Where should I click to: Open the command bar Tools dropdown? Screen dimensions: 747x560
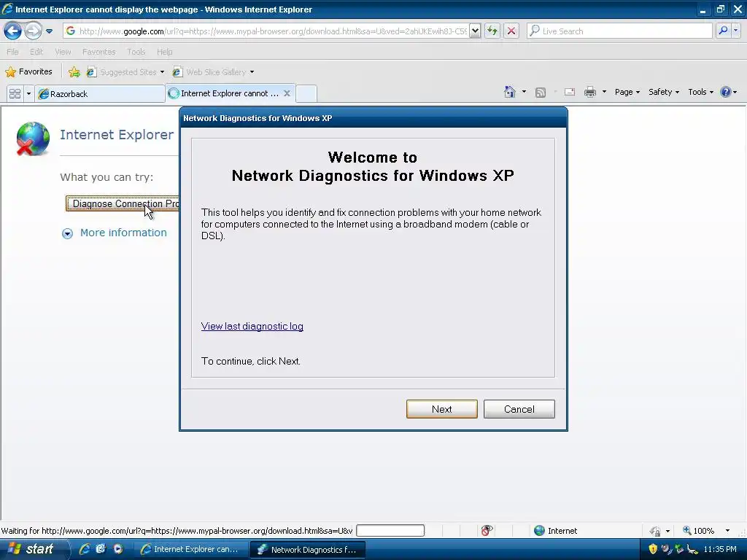[x=700, y=92]
